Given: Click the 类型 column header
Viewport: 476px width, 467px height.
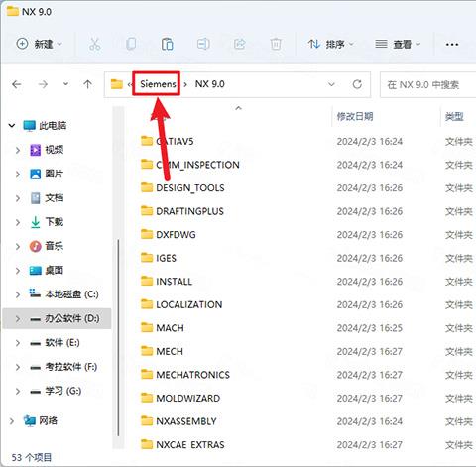Looking at the screenshot, I should [454, 116].
